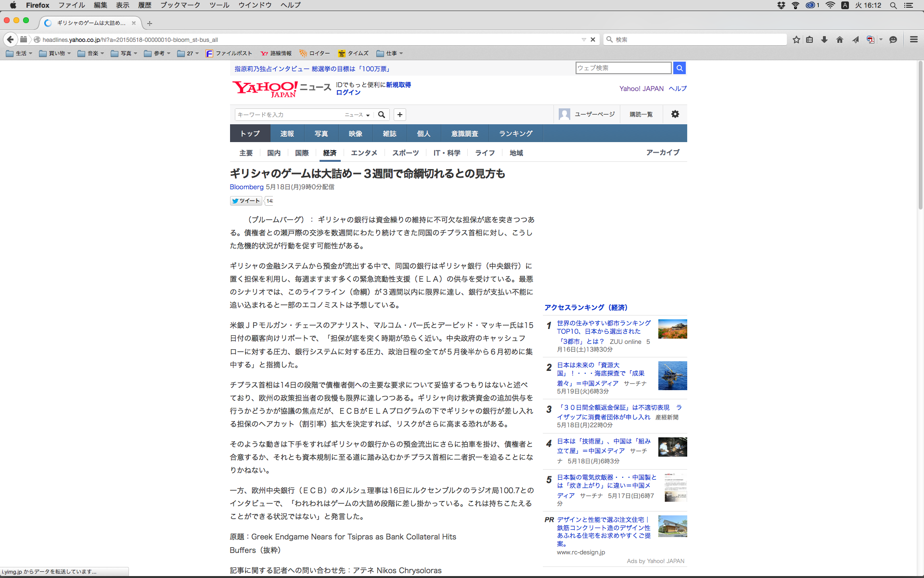This screenshot has width=924, height=578.
Task: Open the 仕事 bookmarks folder dropdown
Action: coord(390,53)
